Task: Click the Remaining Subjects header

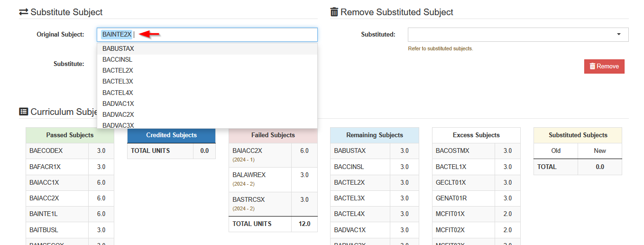Action: pyautogui.click(x=375, y=135)
